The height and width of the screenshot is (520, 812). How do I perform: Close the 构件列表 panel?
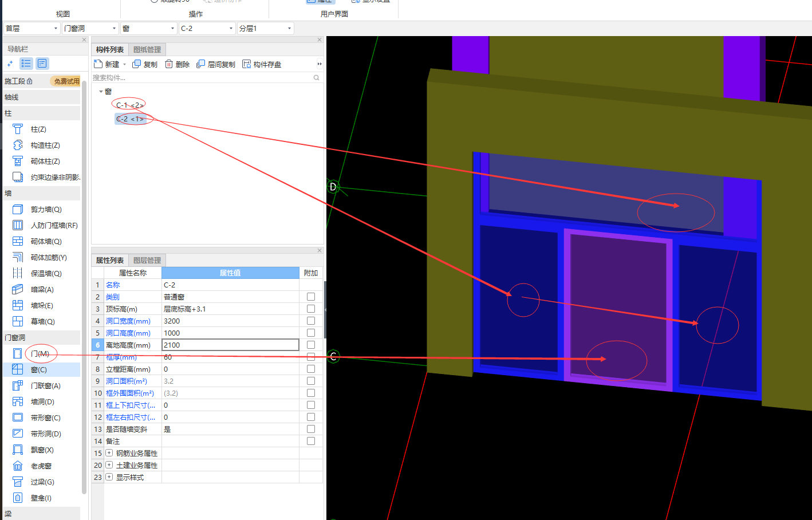(320, 40)
